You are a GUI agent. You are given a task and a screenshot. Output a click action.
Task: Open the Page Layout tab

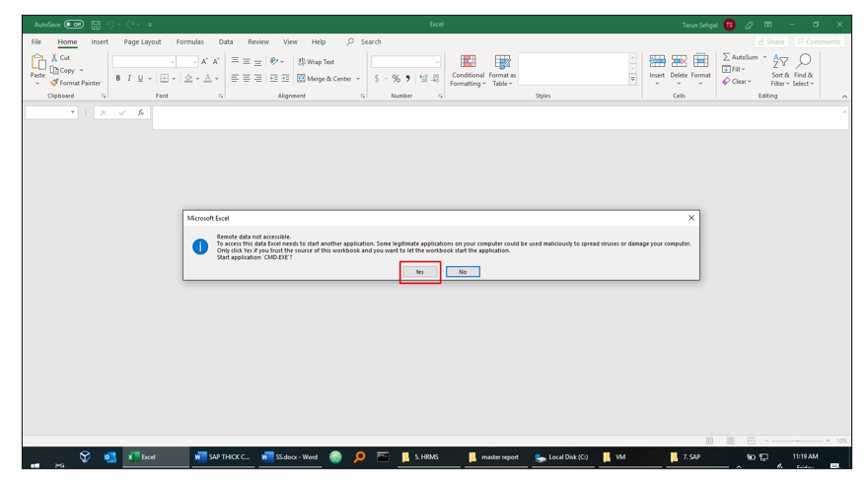142,42
